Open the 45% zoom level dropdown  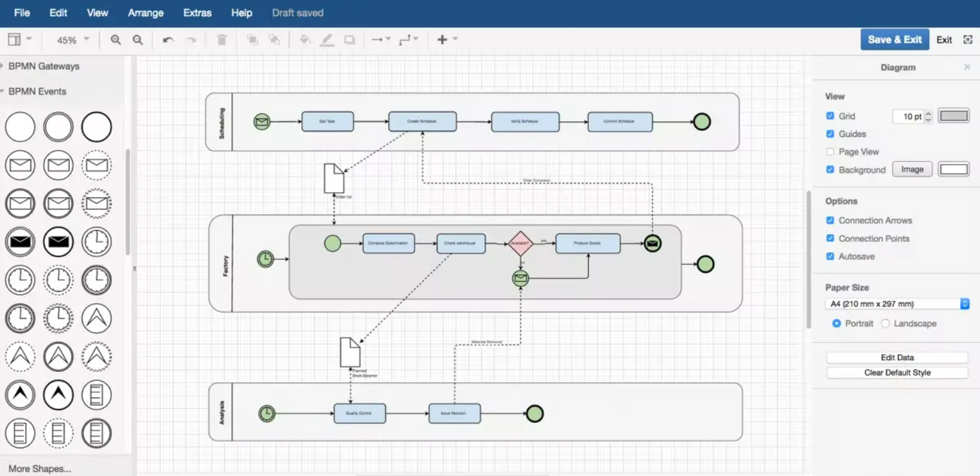[72, 40]
